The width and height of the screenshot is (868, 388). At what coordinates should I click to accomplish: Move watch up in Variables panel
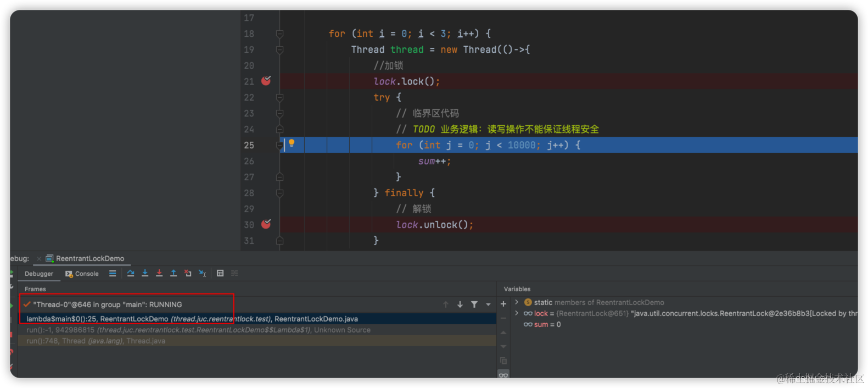[503, 332]
